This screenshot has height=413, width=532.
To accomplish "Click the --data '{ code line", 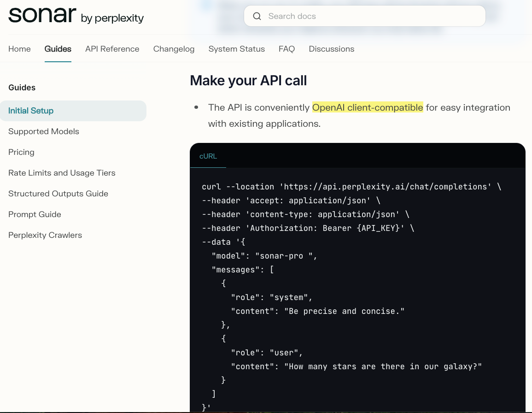I will pos(223,242).
